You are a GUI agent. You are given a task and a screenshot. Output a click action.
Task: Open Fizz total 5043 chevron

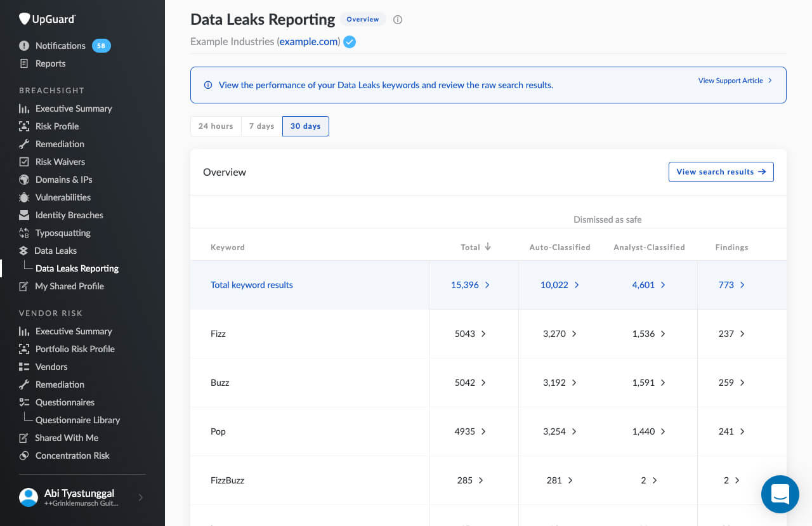[x=483, y=334]
